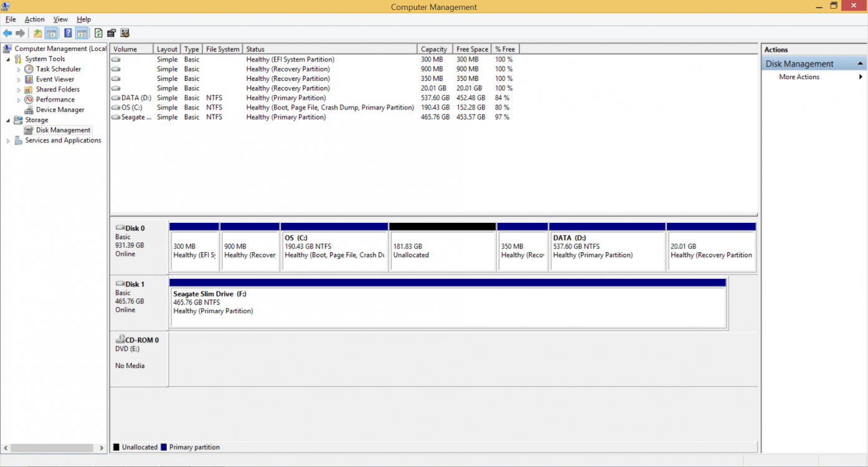The height and width of the screenshot is (467, 868).
Task: Sort volumes by the Capacity column header
Action: point(433,49)
